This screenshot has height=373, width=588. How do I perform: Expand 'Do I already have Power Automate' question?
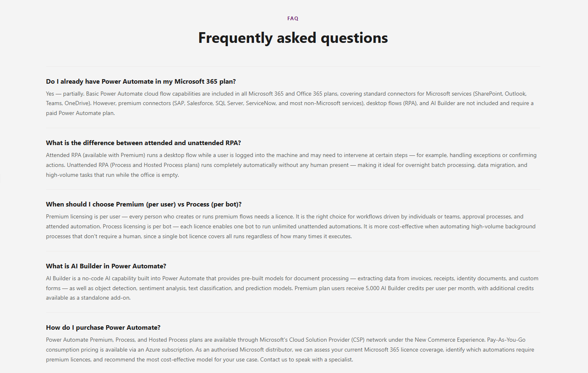[x=141, y=82]
